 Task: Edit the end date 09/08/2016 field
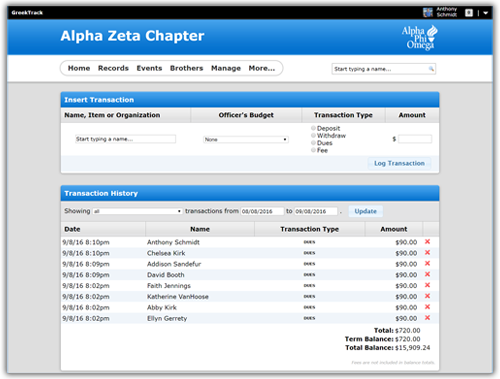pos(316,211)
